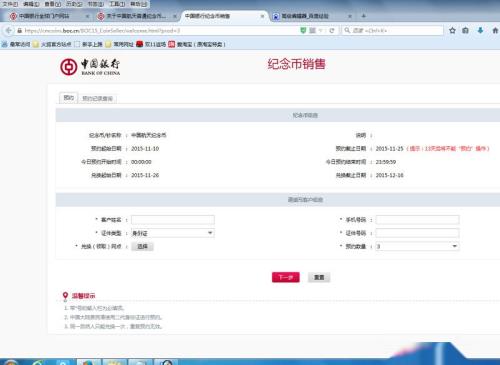The image size is (500, 365).
Task: Click the red 下一步 button
Action: [x=286, y=277]
